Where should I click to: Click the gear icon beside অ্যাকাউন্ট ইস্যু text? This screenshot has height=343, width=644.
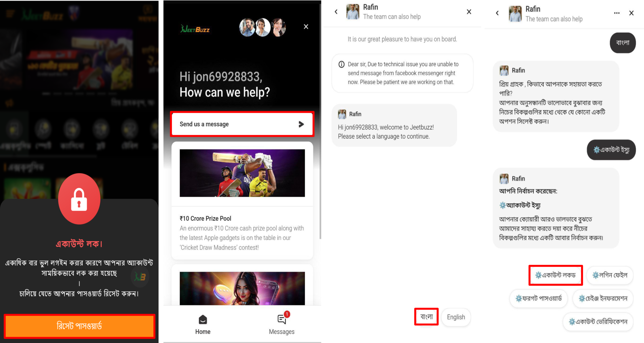502,205
